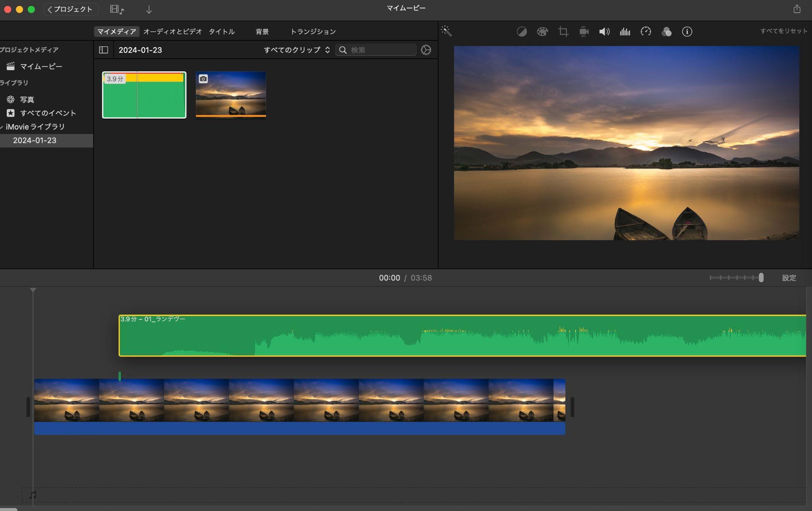This screenshot has height=511, width=812.
Task: Open the stabilization camera tool
Action: point(584,32)
